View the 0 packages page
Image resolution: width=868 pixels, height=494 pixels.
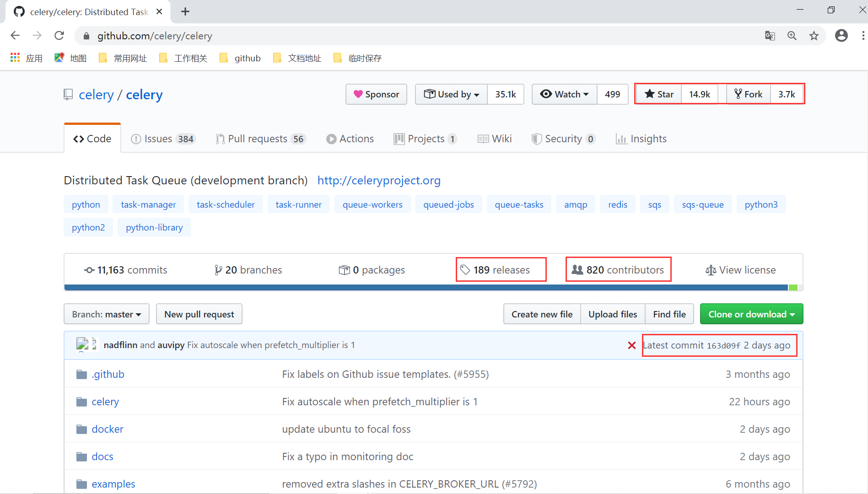(372, 270)
